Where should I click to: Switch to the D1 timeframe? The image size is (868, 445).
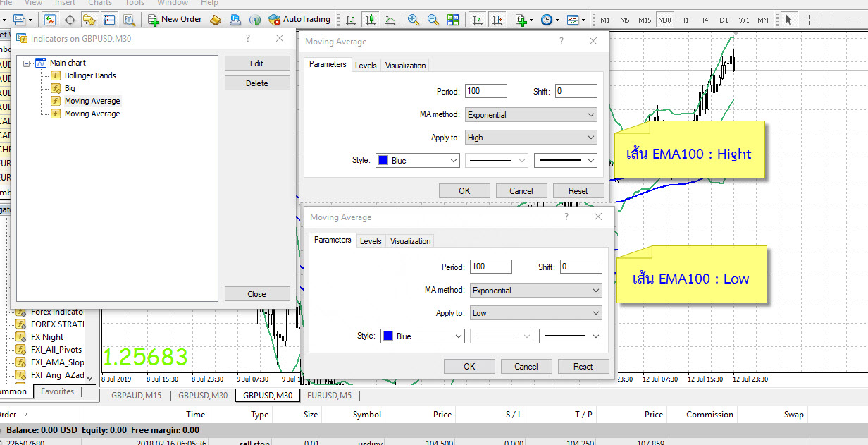[x=724, y=20]
